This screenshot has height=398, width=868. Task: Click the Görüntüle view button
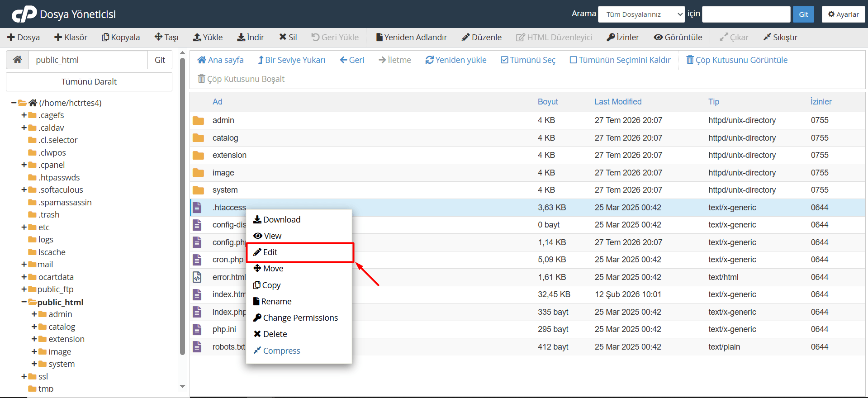click(678, 37)
